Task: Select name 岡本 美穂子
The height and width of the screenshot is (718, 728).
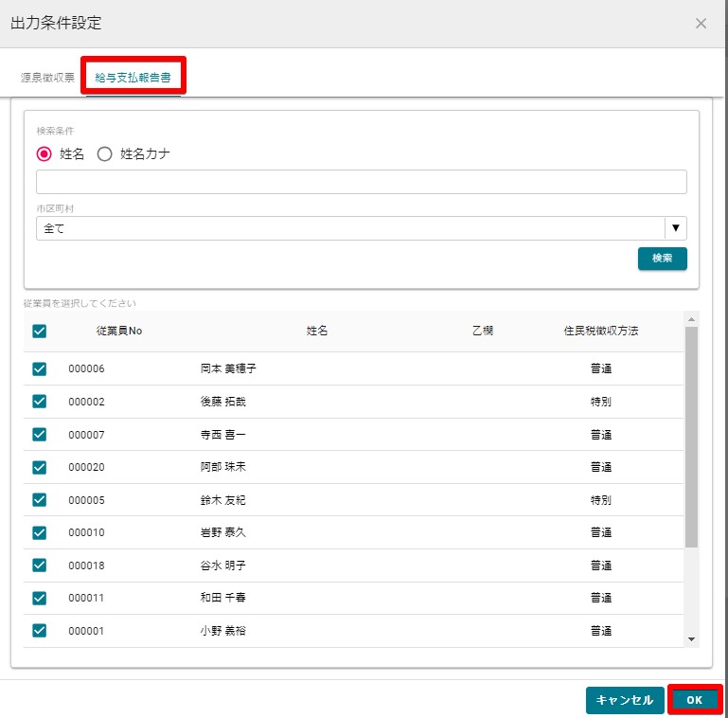Action: click(x=228, y=368)
